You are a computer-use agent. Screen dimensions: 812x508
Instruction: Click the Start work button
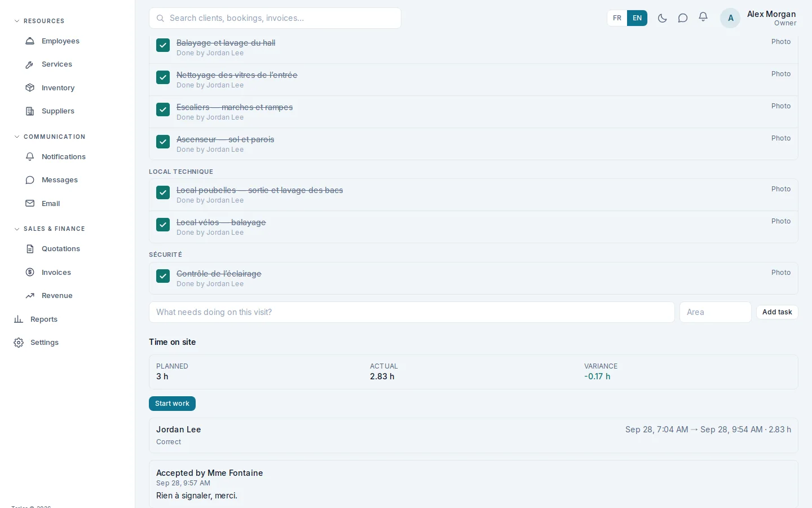coord(172,404)
